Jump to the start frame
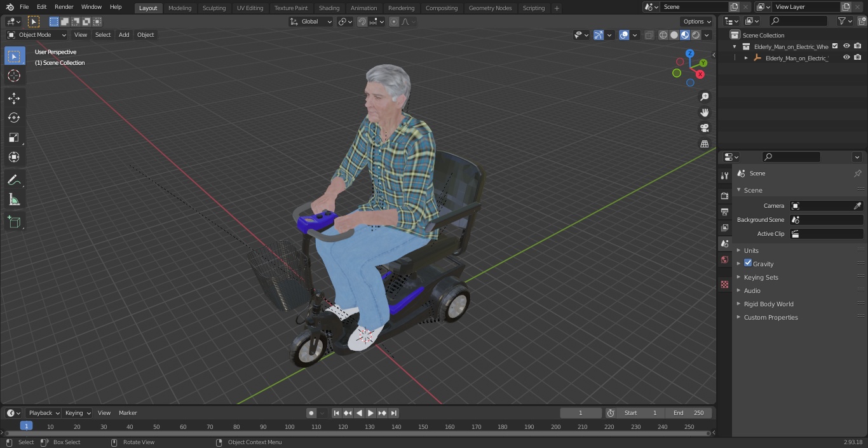This screenshot has width=868, height=448. point(336,413)
